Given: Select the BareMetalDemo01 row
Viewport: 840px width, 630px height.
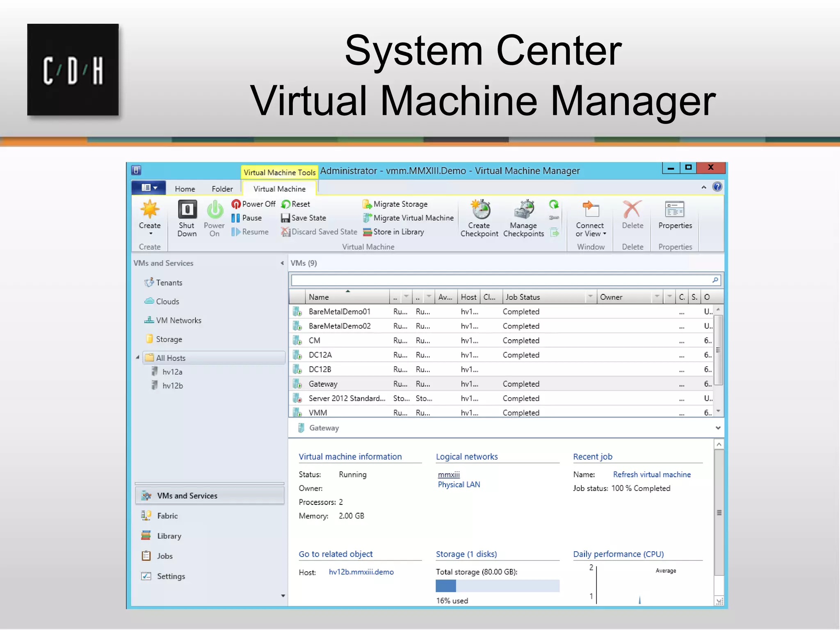Looking at the screenshot, I should [501, 312].
